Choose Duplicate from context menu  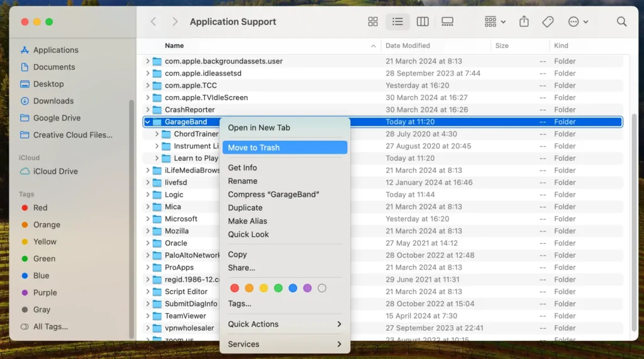click(285, 208)
